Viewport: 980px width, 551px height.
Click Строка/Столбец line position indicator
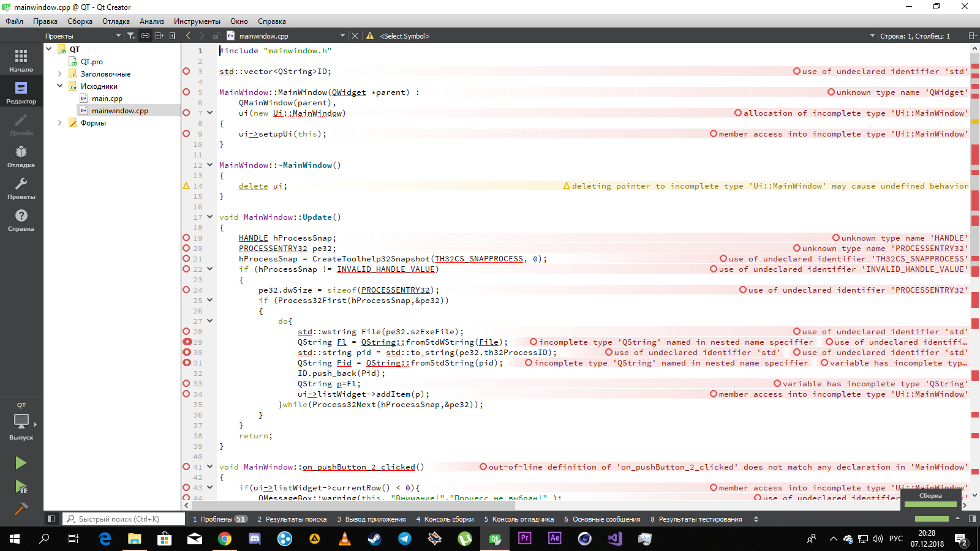[914, 36]
